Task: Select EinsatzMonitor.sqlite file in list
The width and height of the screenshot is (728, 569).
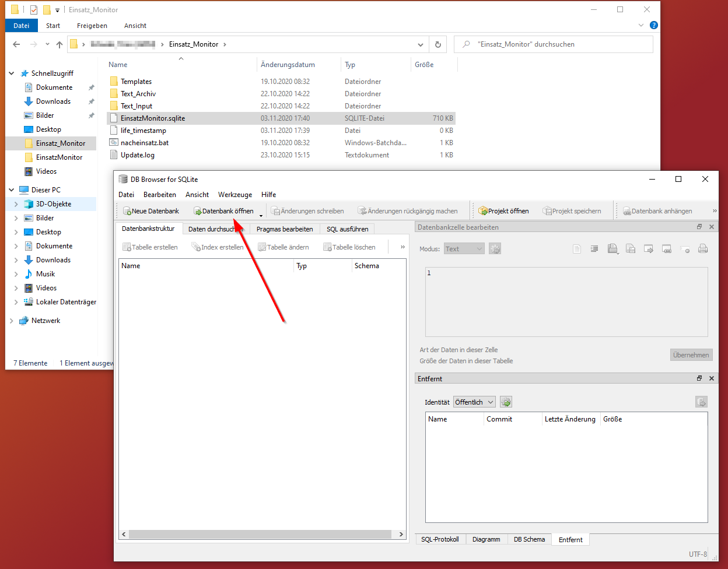Action: [x=153, y=118]
